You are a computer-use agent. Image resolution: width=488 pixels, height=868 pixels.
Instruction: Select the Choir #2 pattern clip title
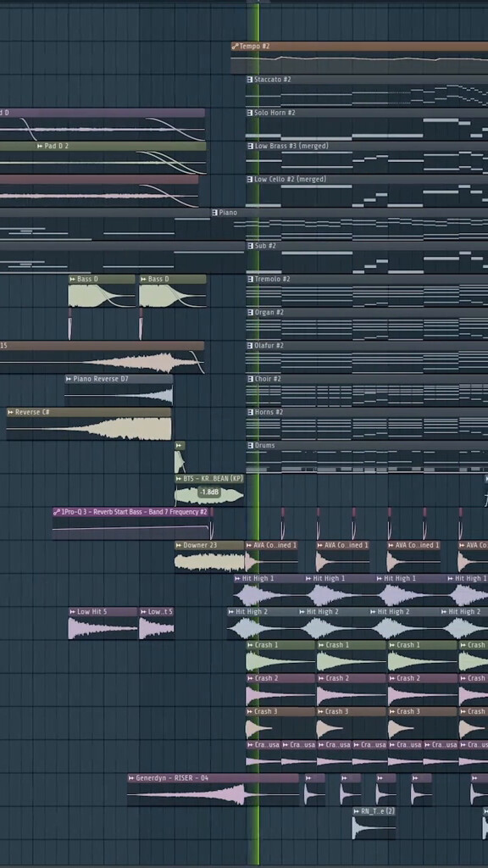click(268, 379)
